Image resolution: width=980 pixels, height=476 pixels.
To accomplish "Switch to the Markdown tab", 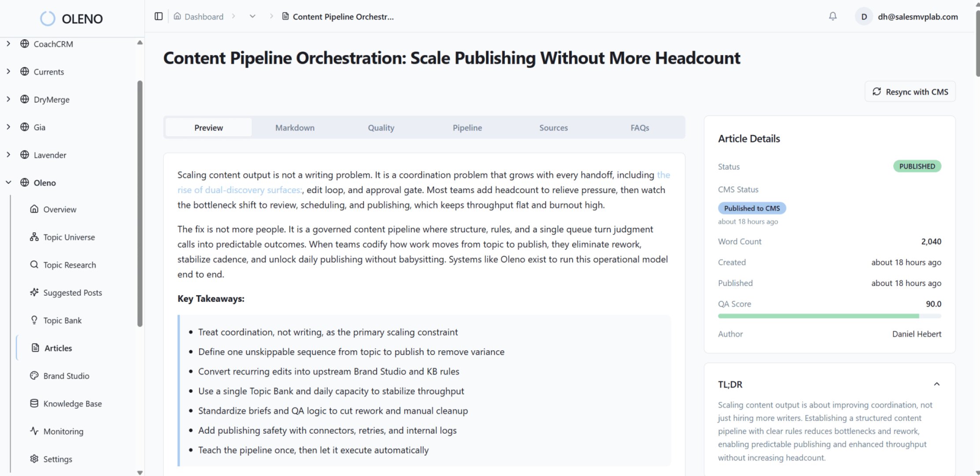I will [x=295, y=127].
